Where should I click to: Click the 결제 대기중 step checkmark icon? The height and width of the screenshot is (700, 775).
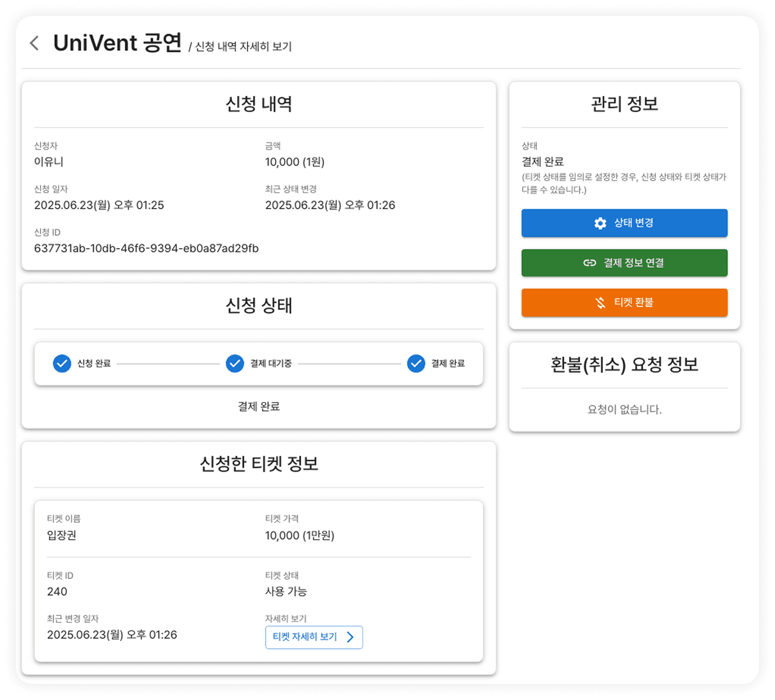235,363
